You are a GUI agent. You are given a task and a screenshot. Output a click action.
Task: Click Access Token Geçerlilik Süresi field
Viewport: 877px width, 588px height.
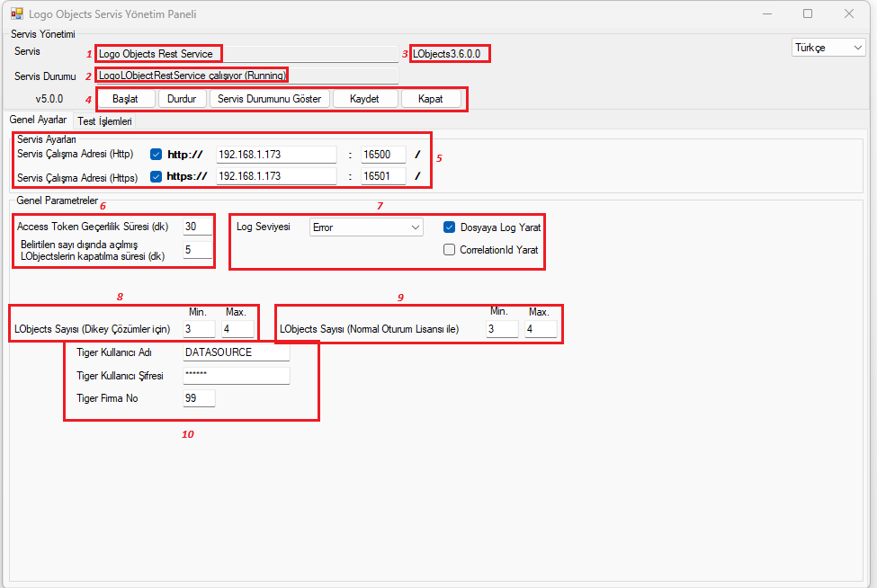click(197, 227)
